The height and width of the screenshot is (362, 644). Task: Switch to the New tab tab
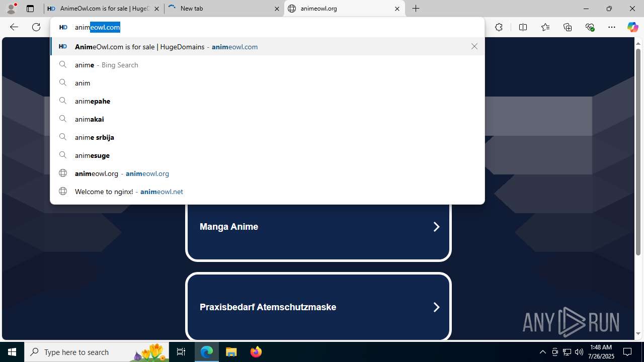point(224,9)
